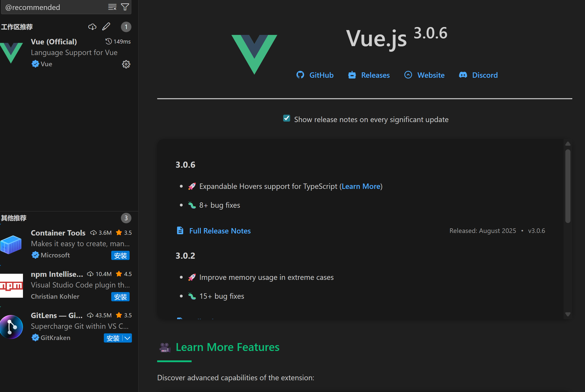The width and height of the screenshot is (585, 392).
Task: Click the other recommendations count badge 3
Action: tap(126, 218)
